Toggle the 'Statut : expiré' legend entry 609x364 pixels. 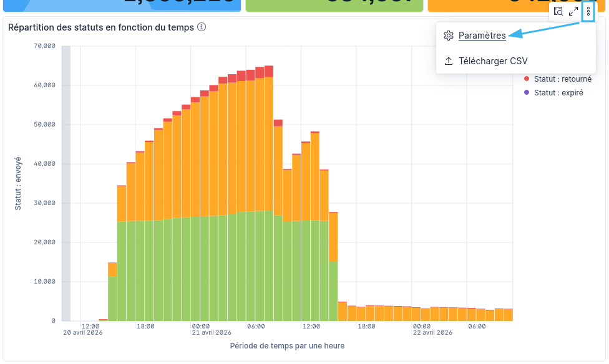click(558, 92)
